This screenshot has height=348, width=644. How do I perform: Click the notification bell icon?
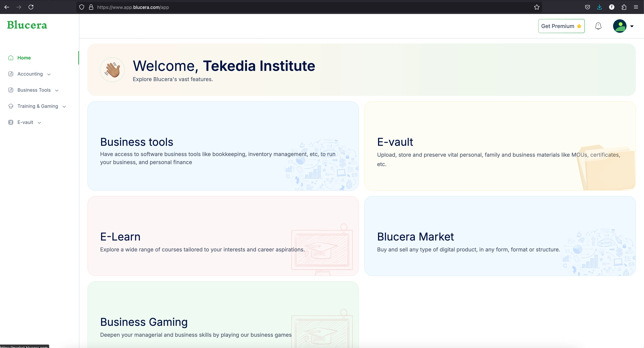(x=598, y=26)
